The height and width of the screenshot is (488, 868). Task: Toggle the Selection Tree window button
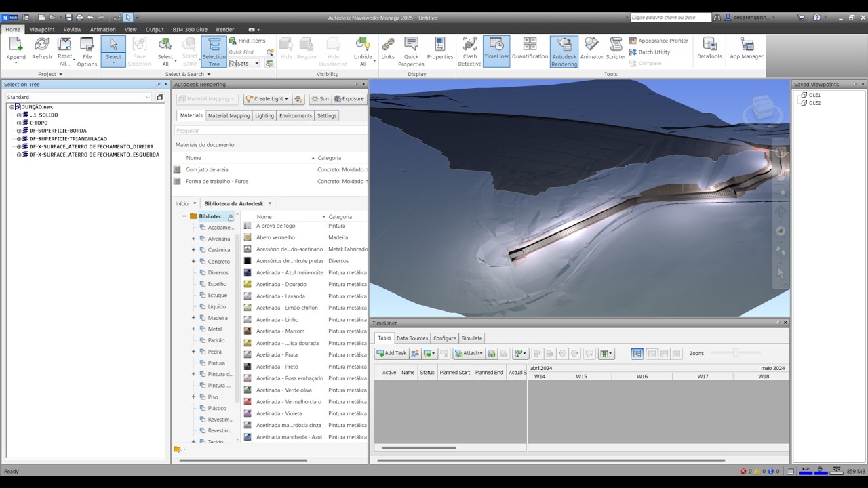point(214,52)
